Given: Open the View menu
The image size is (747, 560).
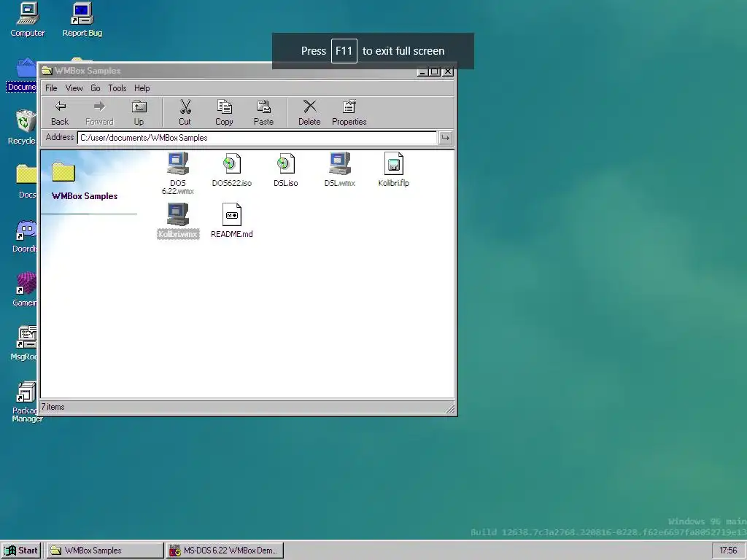Looking at the screenshot, I should pyautogui.click(x=74, y=88).
